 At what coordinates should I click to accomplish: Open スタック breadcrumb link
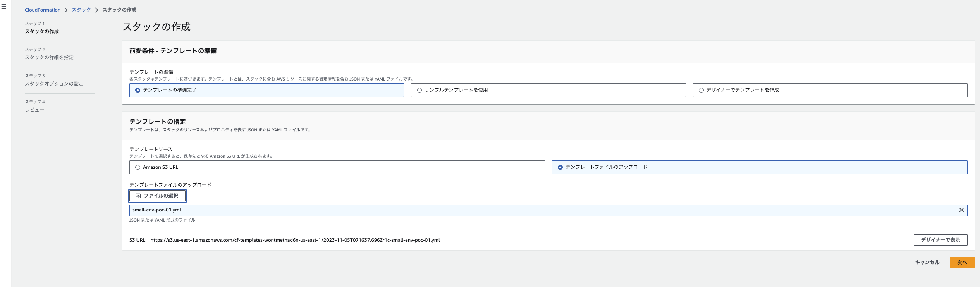tap(81, 10)
